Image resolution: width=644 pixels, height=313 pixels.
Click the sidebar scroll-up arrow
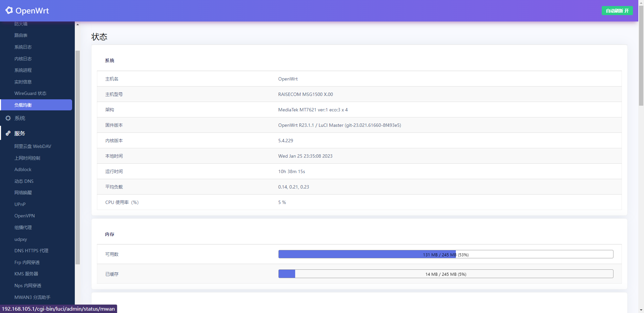[77, 24]
